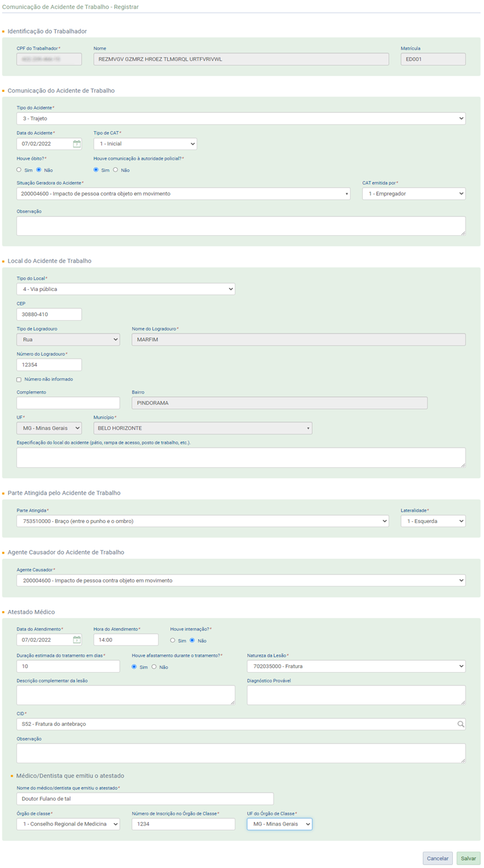This screenshot has height=868, width=484.
Task: Expand the Lateralidade dropdown
Action: pyautogui.click(x=433, y=521)
